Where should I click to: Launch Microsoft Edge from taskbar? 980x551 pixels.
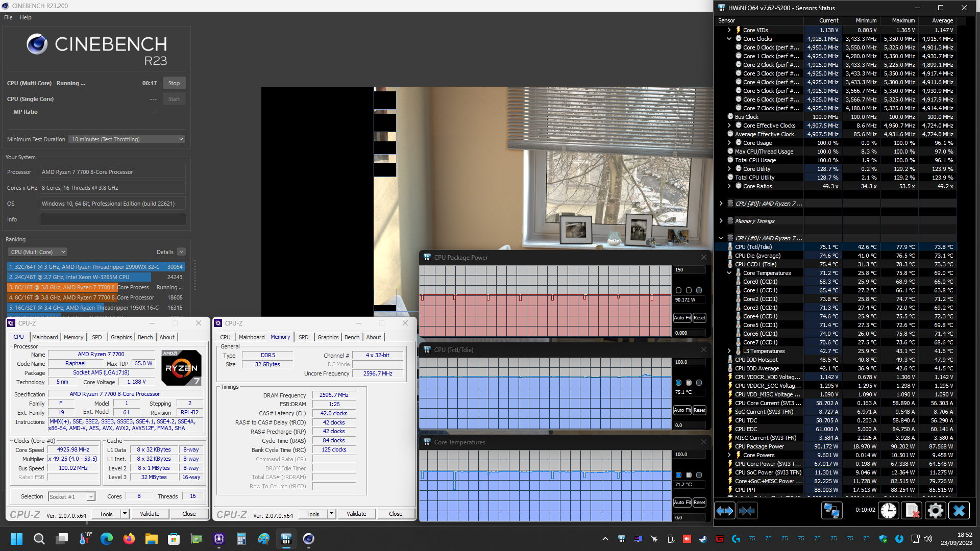click(107, 539)
